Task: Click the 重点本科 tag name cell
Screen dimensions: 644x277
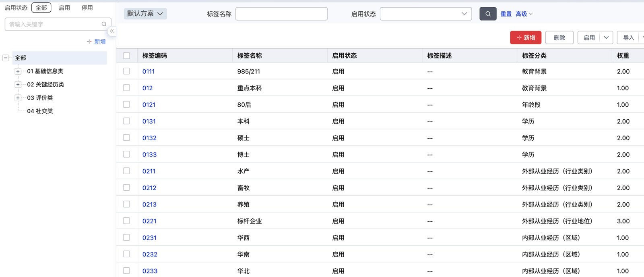Action: (250, 88)
